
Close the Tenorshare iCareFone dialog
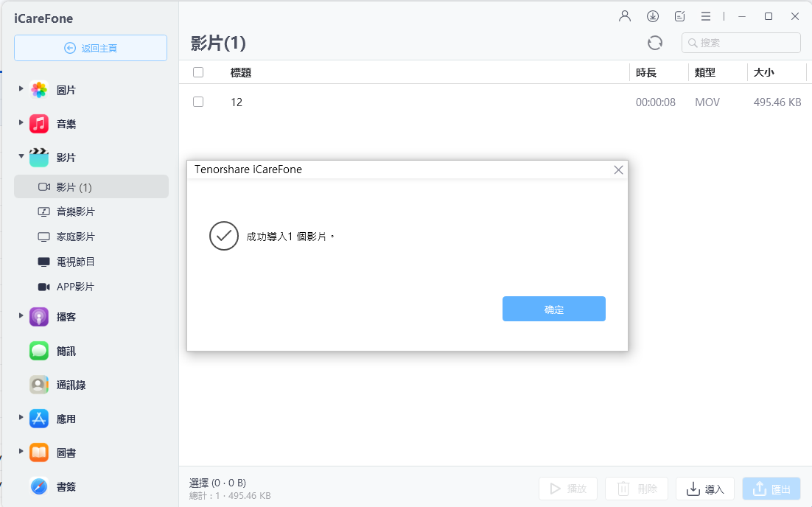click(x=618, y=170)
